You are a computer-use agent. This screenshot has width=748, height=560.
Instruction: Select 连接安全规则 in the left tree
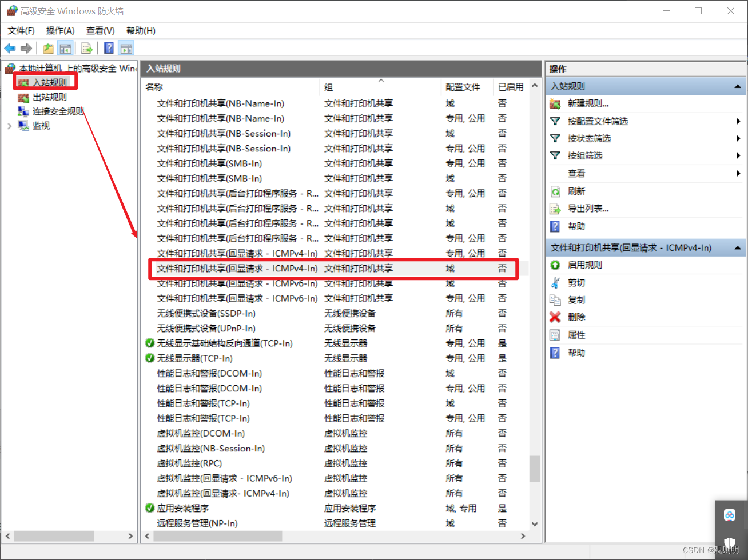coord(58,111)
